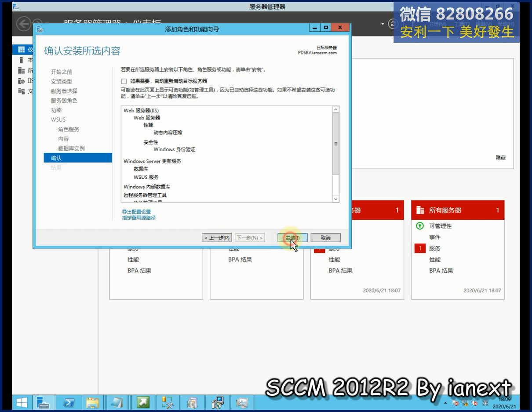Open the Windows Start button

[x=22, y=402]
